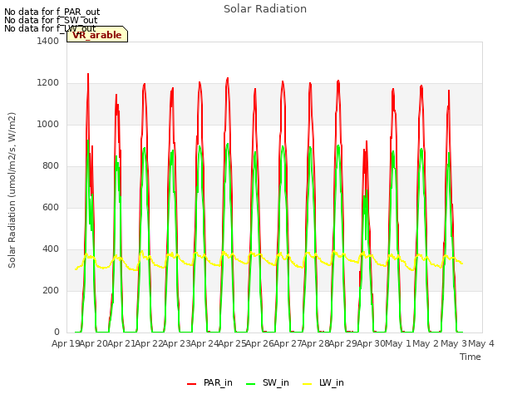The width and height of the screenshot is (532, 399).
Task: Click the May 2 x-axis tick label
Action: (x=426, y=344)
